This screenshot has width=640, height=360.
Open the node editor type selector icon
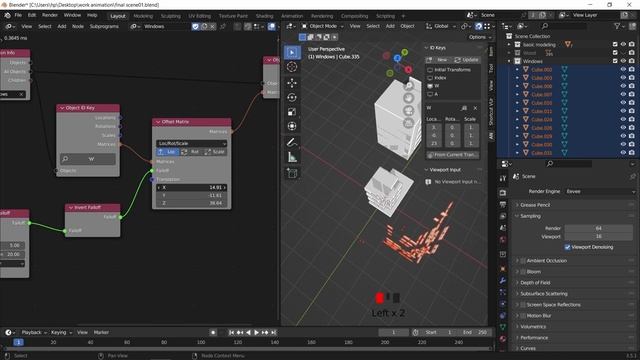coord(9,27)
